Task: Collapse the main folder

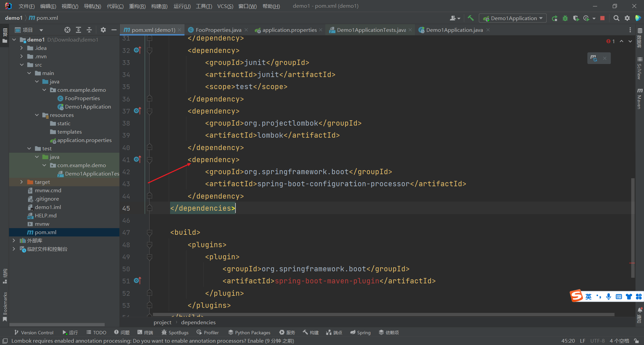Action: coord(29,73)
